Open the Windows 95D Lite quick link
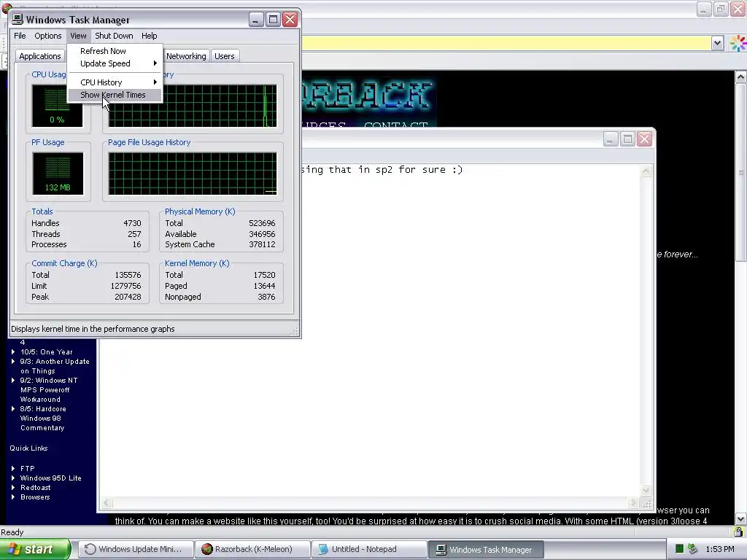The width and height of the screenshot is (747, 560). [50, 478]
